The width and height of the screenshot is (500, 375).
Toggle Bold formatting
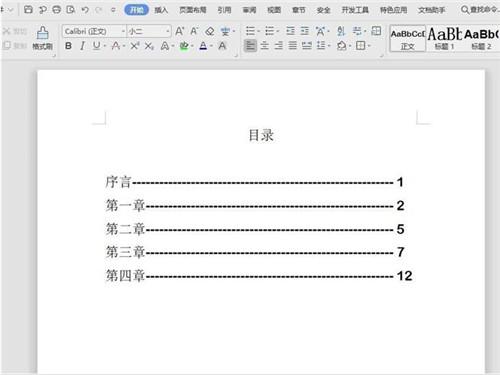coord(68,46)
